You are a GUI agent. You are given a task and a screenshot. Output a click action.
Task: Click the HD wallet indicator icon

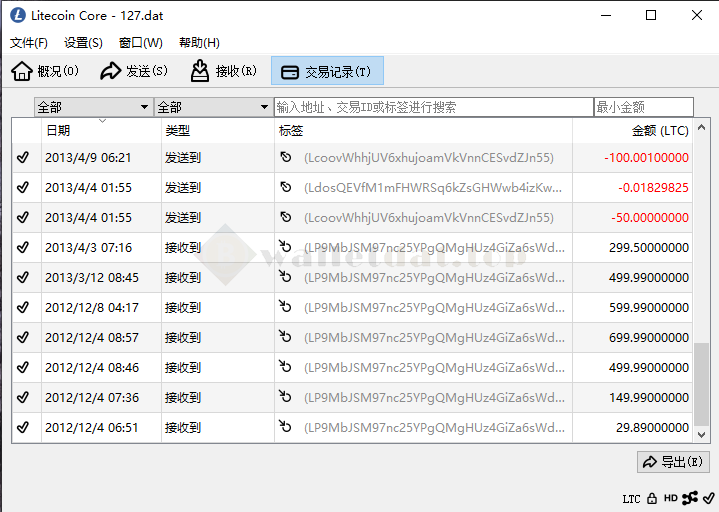click(670, 498)
